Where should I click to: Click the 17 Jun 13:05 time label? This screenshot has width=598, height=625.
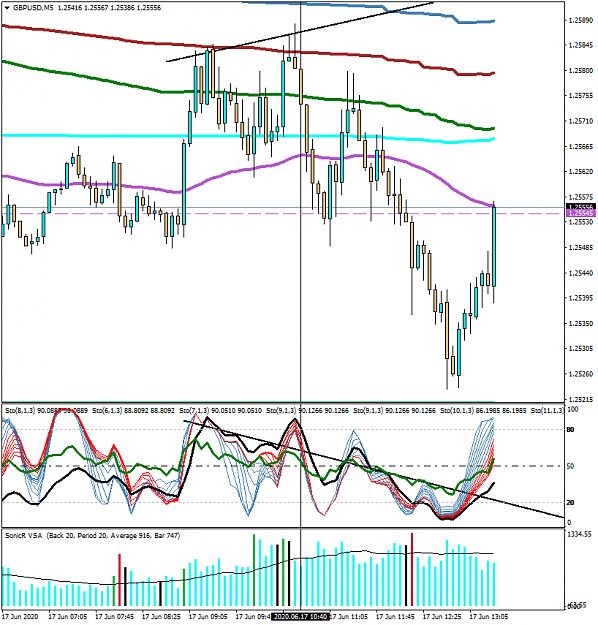point(489,617)
